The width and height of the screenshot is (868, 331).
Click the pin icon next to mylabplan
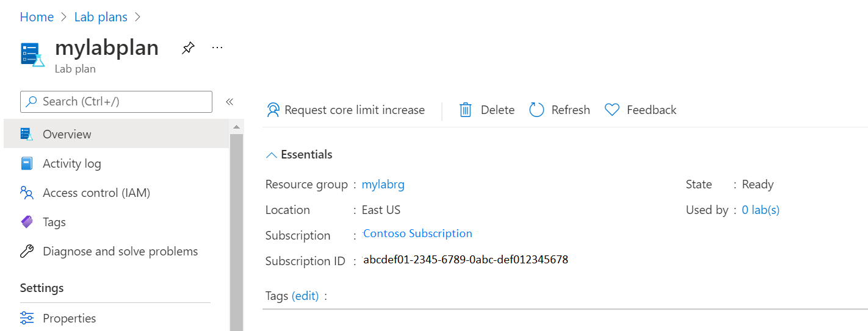tap(188, 48)
